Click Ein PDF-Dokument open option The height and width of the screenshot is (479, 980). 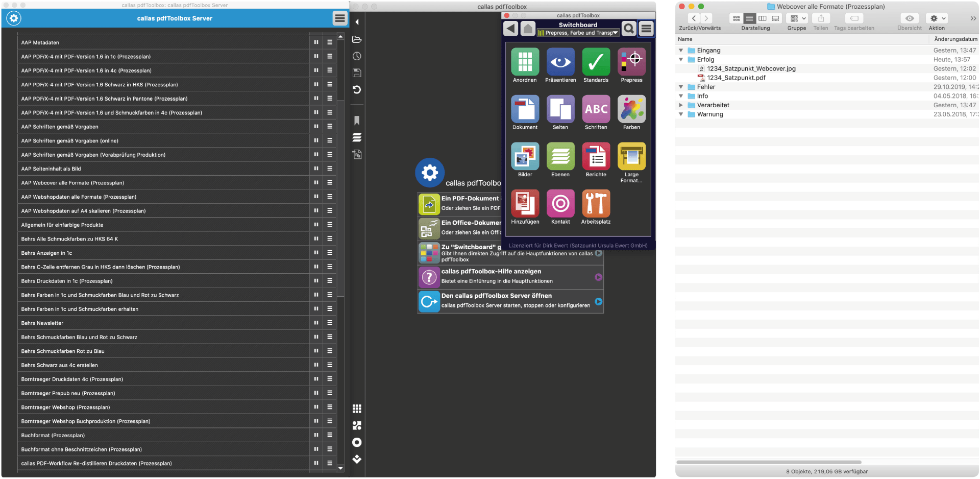(x=459, y=204)
